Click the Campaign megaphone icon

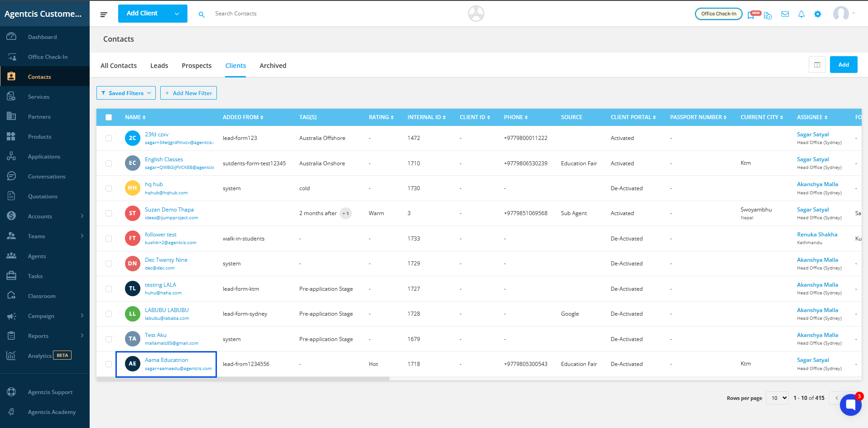click(x=11, y=316)
